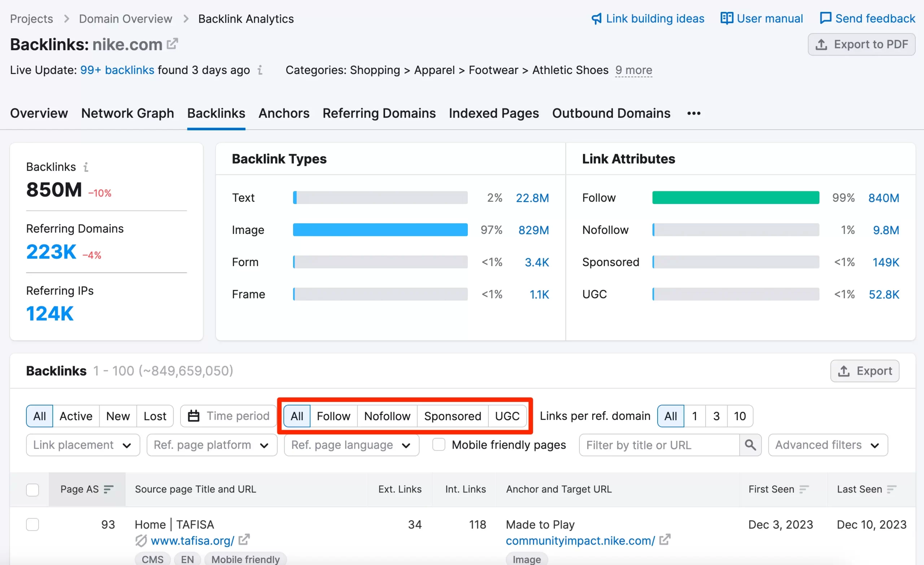The height and width of the screenshot is (565, 924).
Task: Click the three-dots more tabs icon
Action: click(694, 113)
